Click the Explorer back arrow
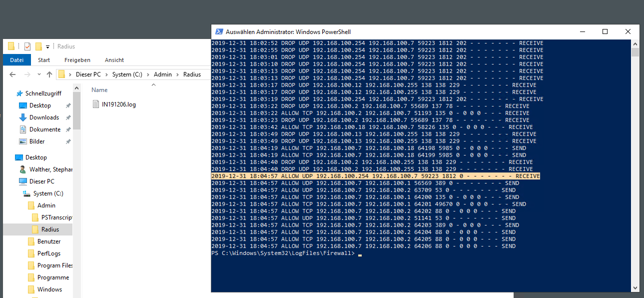The height and width of the screenshot is (298, 644). [x=12, y=74]
